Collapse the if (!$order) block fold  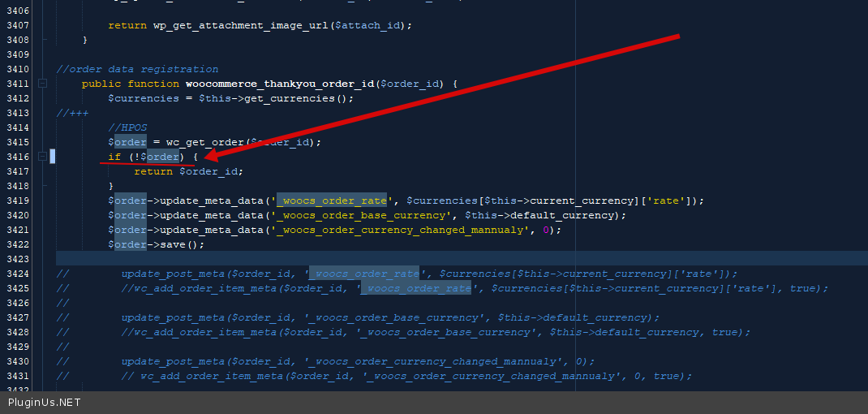tap(43, 157)
